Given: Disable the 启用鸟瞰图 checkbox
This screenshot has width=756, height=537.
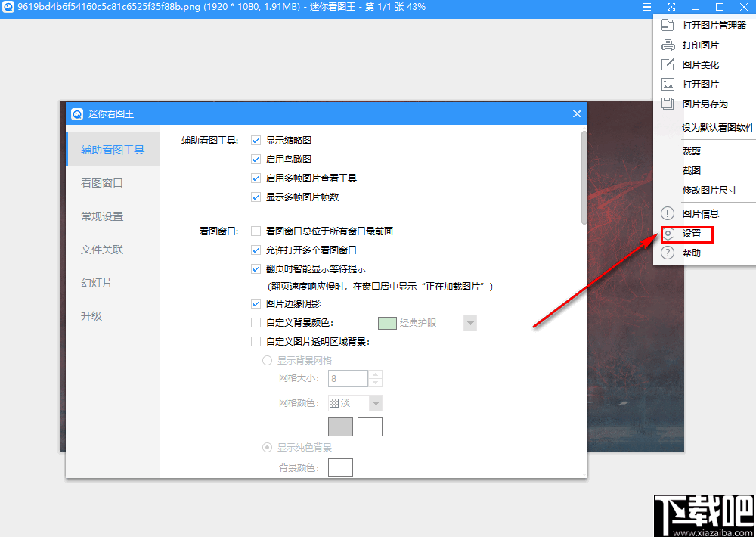Looking at the screenshot, I should click(x=256, y=159).
